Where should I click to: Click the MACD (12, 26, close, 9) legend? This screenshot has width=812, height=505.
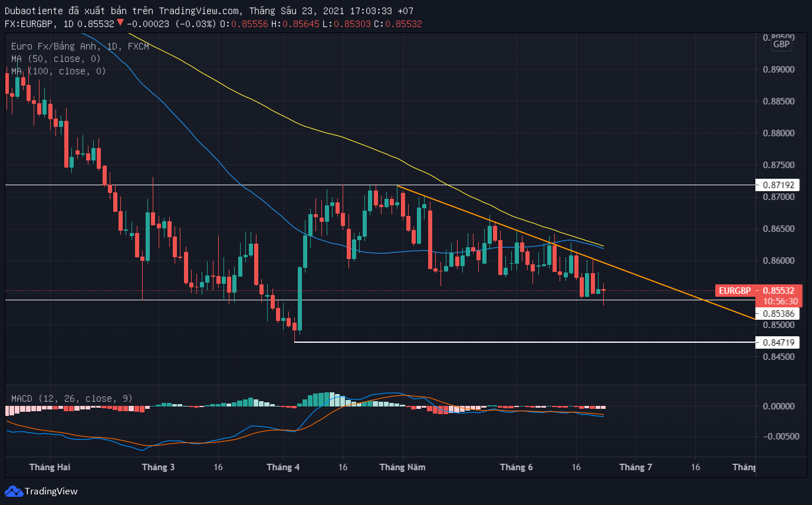coord(72,399)
